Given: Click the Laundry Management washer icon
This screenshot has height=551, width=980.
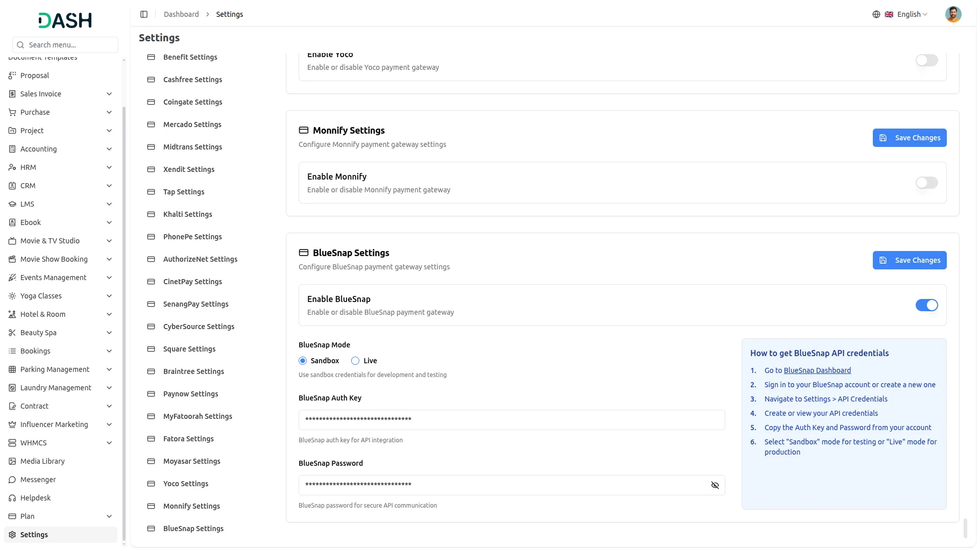Looking at the screenshot, I should tap(12, 388).
